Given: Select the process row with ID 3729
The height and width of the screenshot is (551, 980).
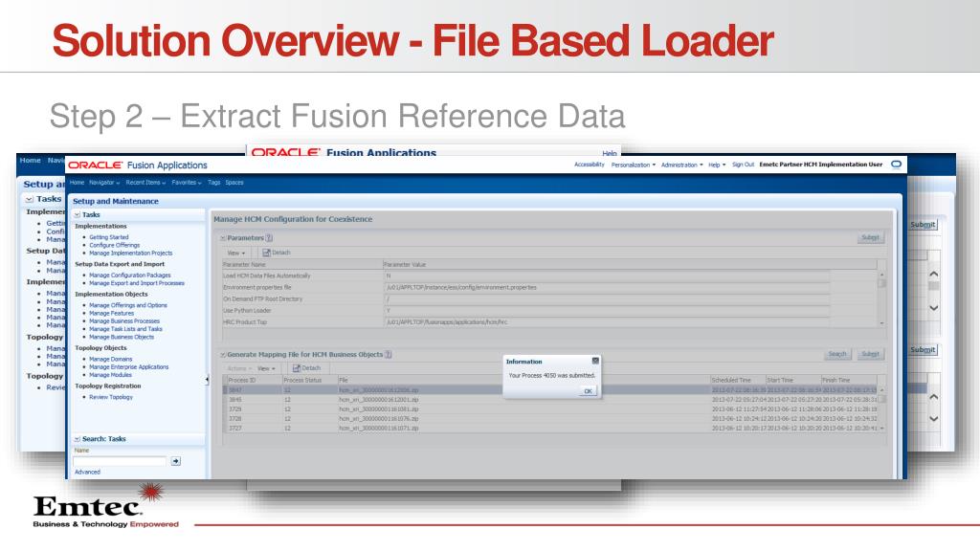Looking at the screenshot, I should point(550,409).
